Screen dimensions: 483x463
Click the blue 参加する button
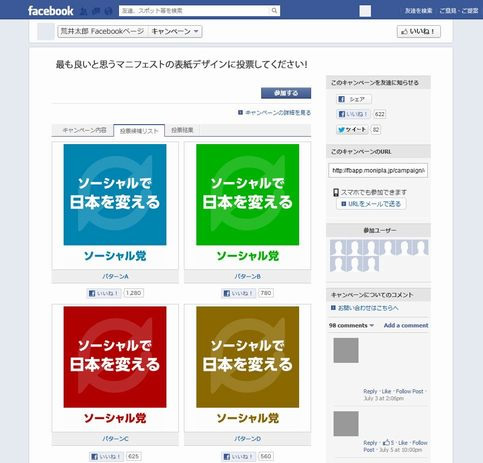click(286, 93)
